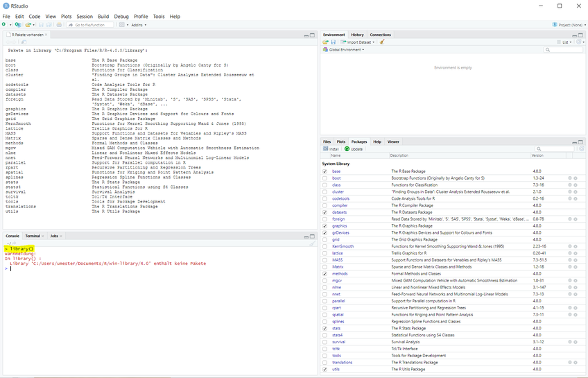Switch to the History tab
Viewport: 588px width, 378px height.
(x=357, y=35)
